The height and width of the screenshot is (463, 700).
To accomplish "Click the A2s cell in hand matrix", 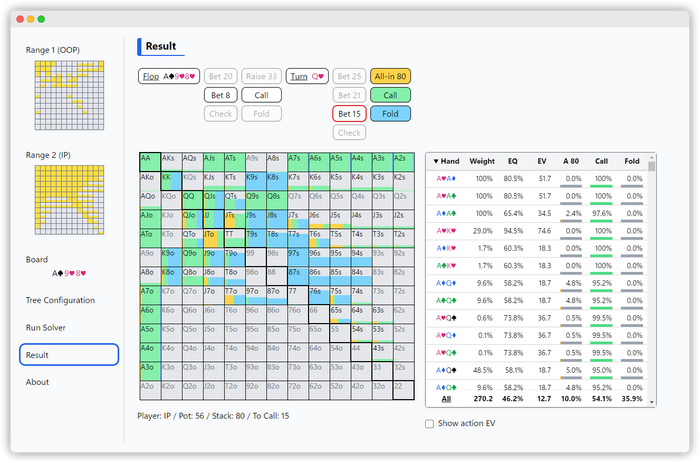I will click(x=404, y=162).
